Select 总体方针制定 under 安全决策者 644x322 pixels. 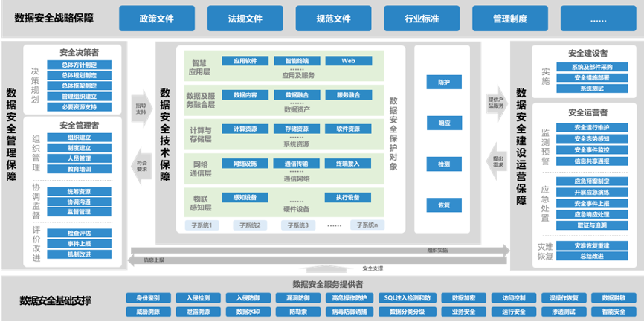click(79, 65)
